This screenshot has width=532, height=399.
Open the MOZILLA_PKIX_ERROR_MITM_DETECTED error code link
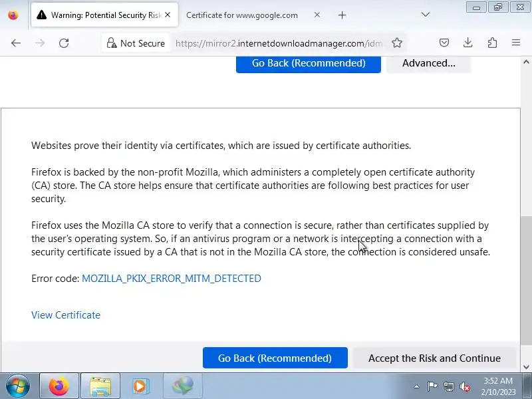click(x=172, y=279)
